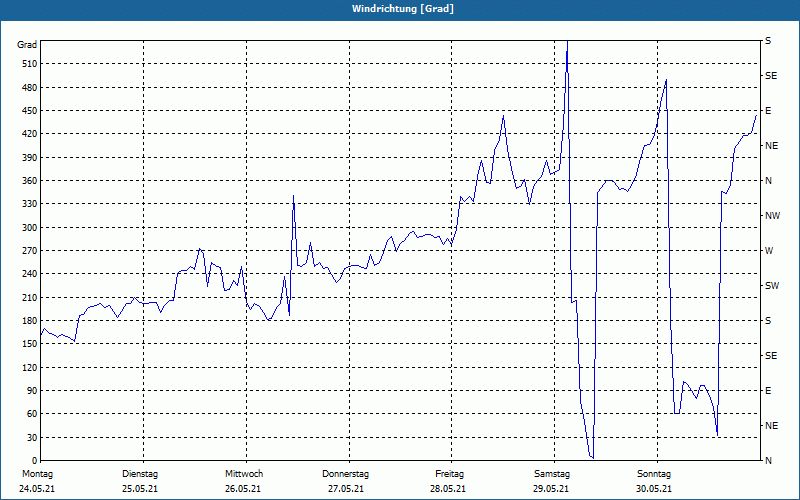Click the 'E' compass label beside the 450 gridline

(768, 111)
